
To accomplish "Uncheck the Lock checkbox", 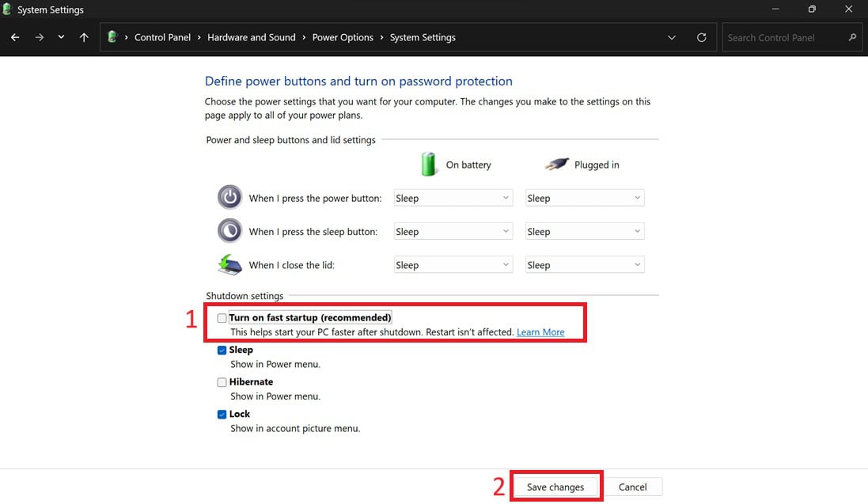I will point(222,414).
